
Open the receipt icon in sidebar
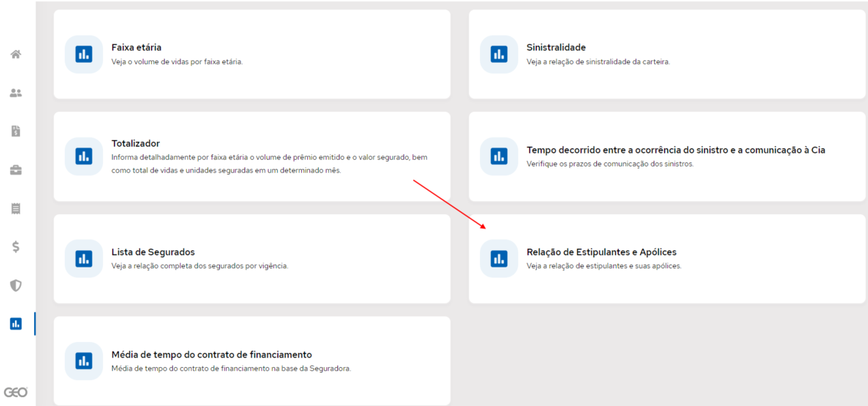(16, 208)
